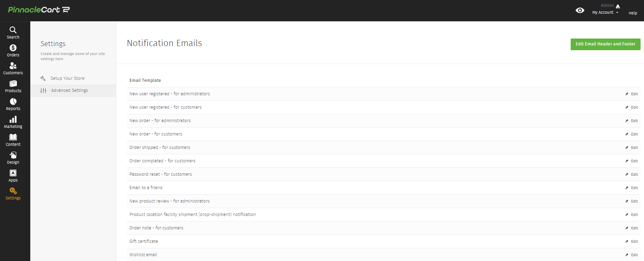Edit the Gift certificate template

[x=632, y=241]
